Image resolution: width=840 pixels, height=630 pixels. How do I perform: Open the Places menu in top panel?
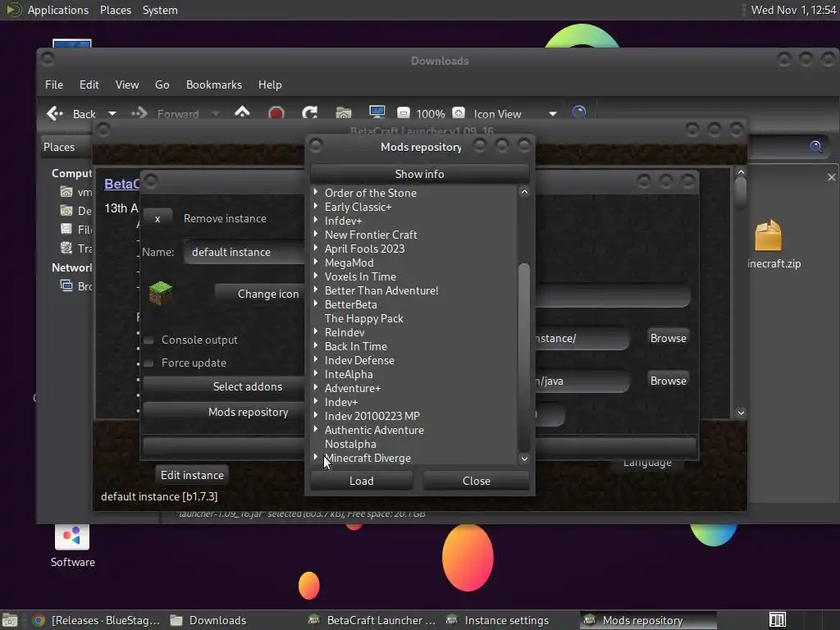click(115, 10)
